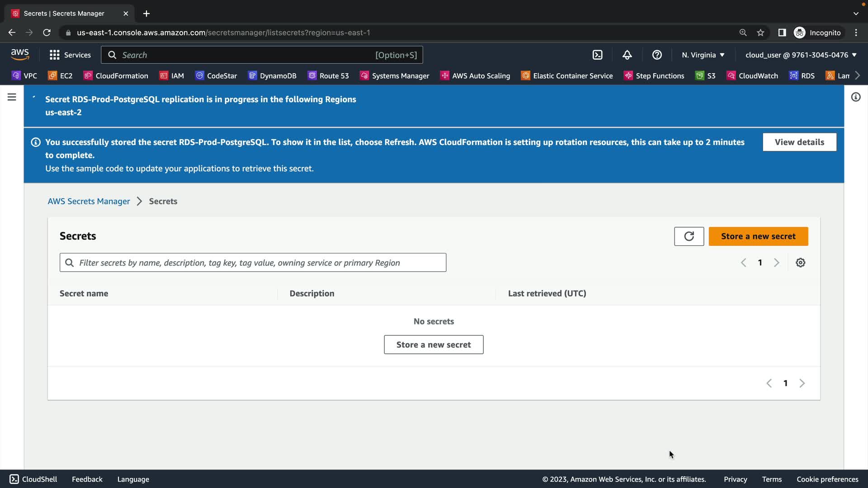Open the CloudShell icon in top navigation
Viewport: 868px width, 488px height.
tap(597, 55)
